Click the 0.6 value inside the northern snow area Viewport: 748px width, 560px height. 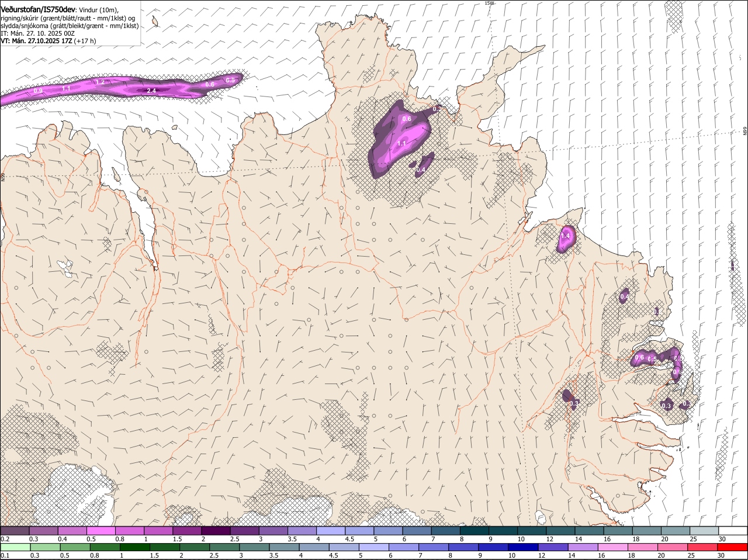pyautogui.click(x=407, y=119)
